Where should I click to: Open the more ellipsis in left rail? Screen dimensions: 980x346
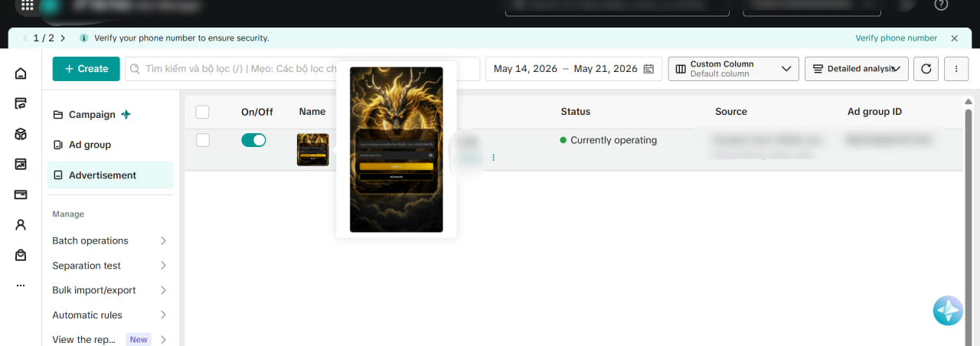[x=21, y=286]
